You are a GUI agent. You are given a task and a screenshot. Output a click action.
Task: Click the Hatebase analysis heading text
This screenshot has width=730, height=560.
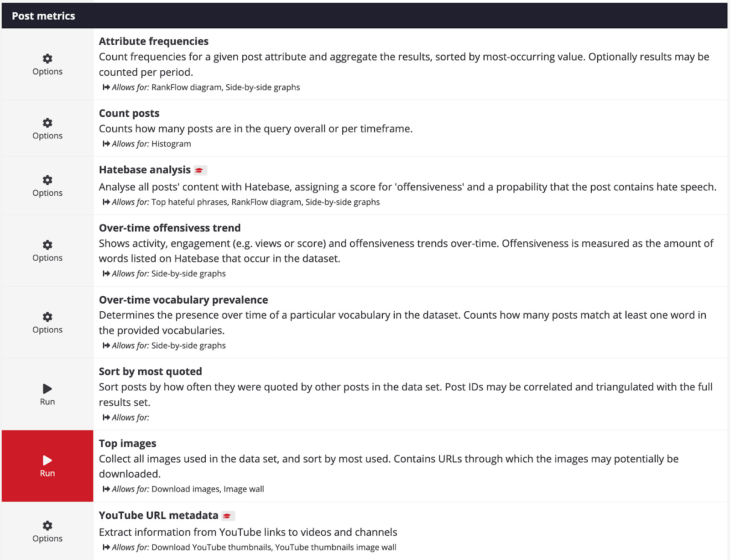(x=145, y=170)
